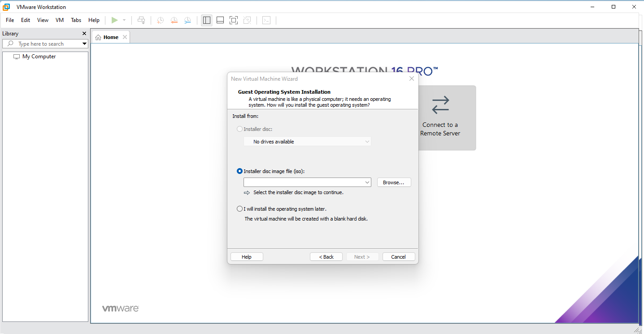Switch to the Home tab
644x334 pixels.
pos(111,37)
